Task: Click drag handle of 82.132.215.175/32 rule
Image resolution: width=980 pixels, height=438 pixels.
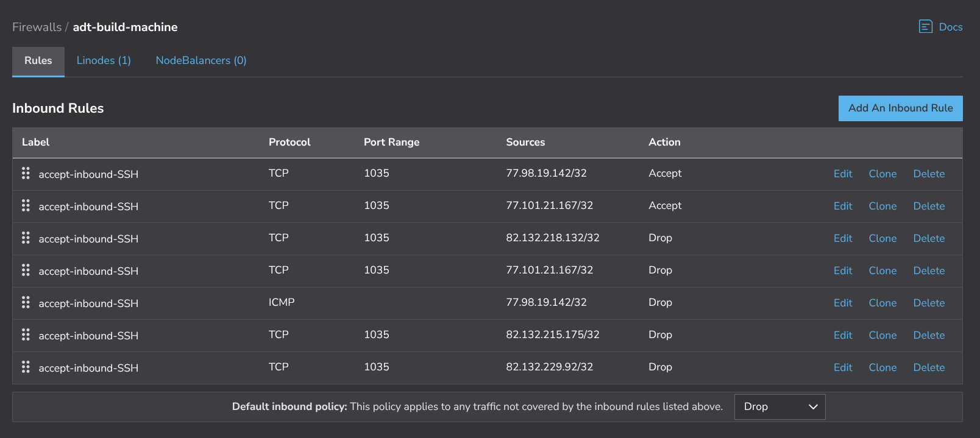Action: coord(26,335)
